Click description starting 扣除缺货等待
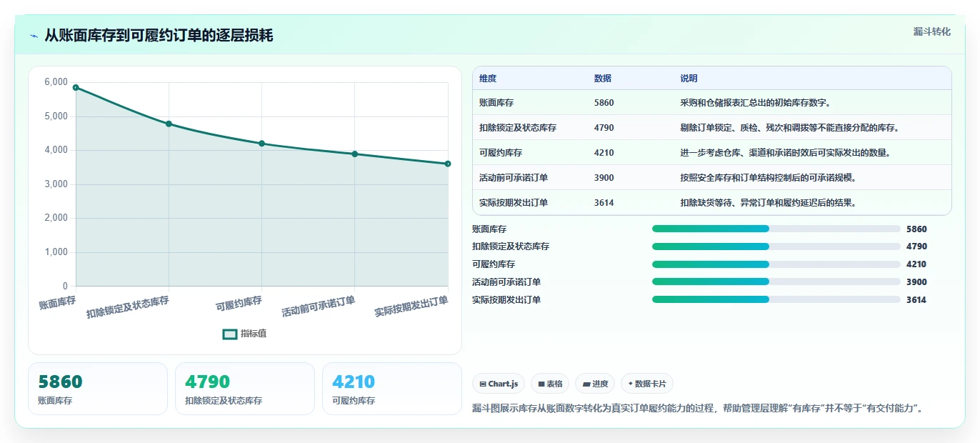 tap(768, 203)
